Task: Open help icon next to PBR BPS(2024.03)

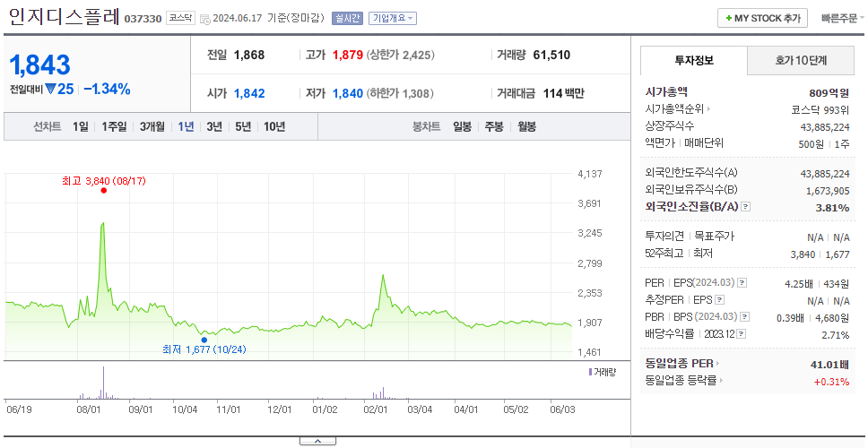Action: (745, 317)
